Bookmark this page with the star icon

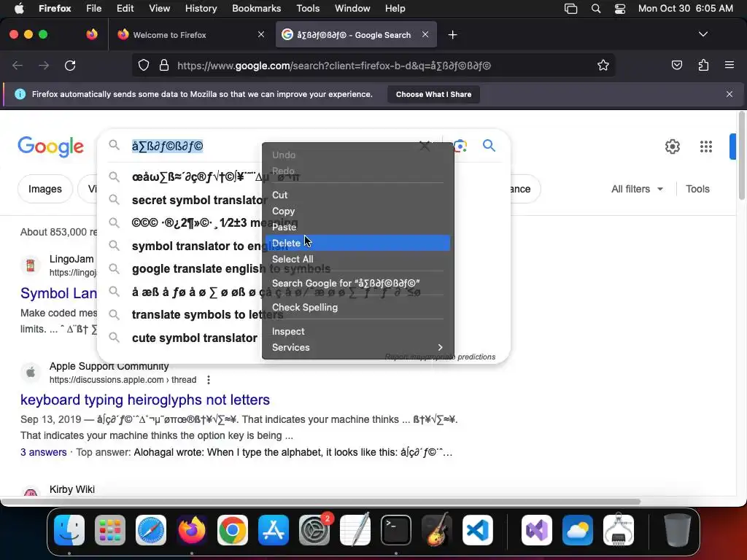603,65
